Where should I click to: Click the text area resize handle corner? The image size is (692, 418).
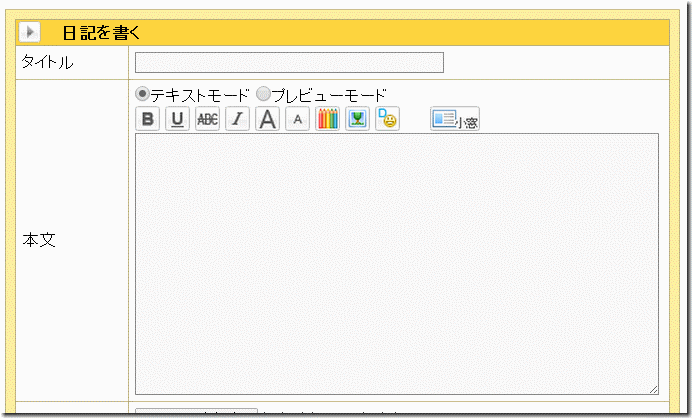point(653,389)
